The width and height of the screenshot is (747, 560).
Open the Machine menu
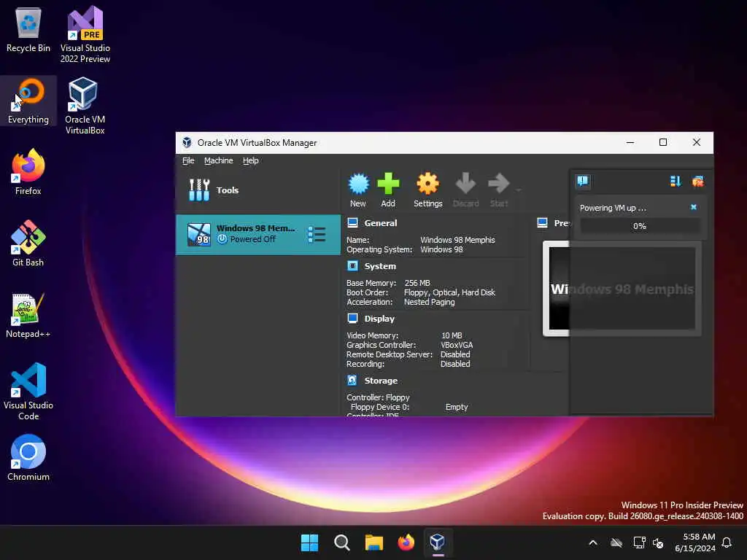(219, 160)
